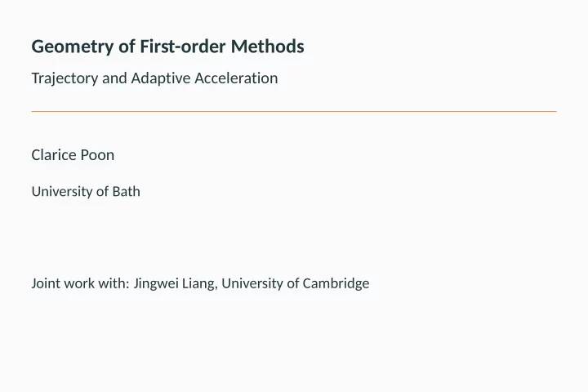Click the word 'First-order' in the title
The image size is (588, 392).
click(183, 46)
